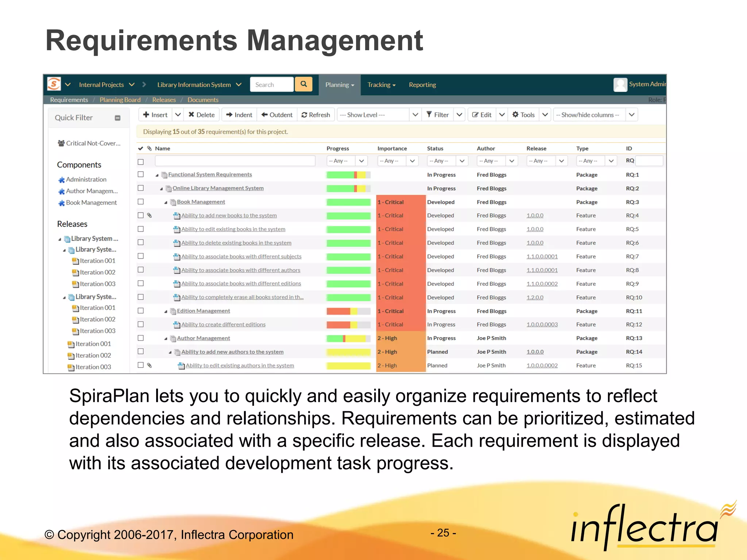Viewport: 747px width, 560px height.
Task: Collapse Quick Filter with minus icon
Action: click(x=117, y=118)
